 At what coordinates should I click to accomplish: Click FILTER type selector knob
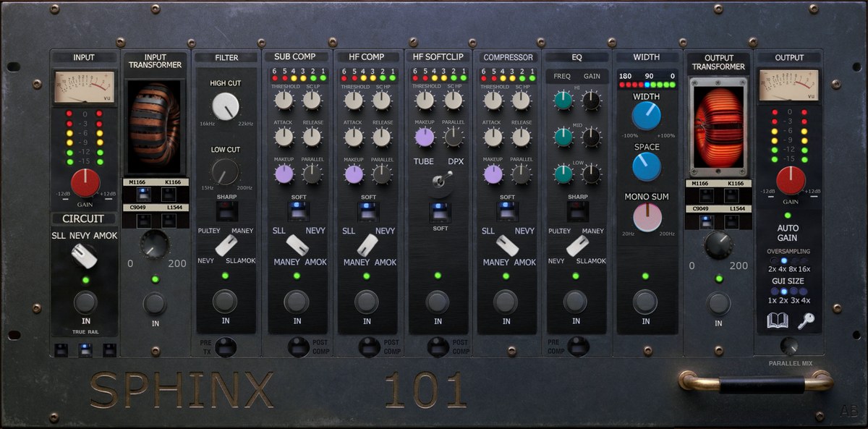(x=227, y=245)
